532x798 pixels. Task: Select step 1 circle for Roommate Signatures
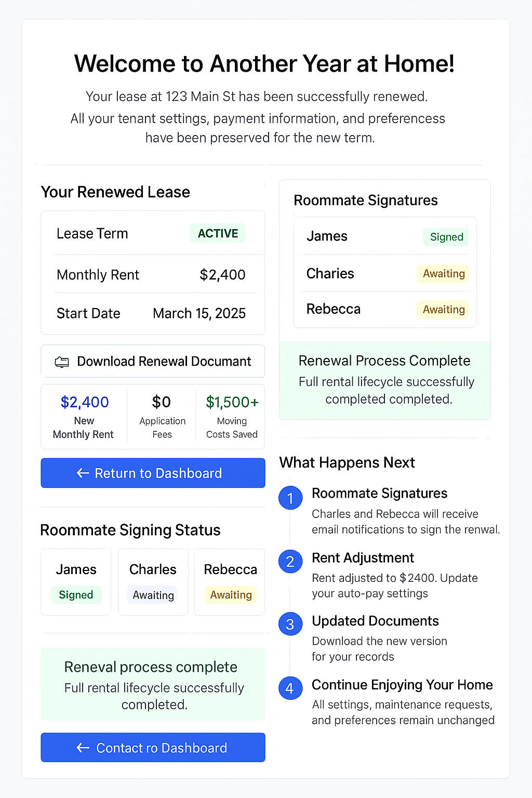point(290,498)
